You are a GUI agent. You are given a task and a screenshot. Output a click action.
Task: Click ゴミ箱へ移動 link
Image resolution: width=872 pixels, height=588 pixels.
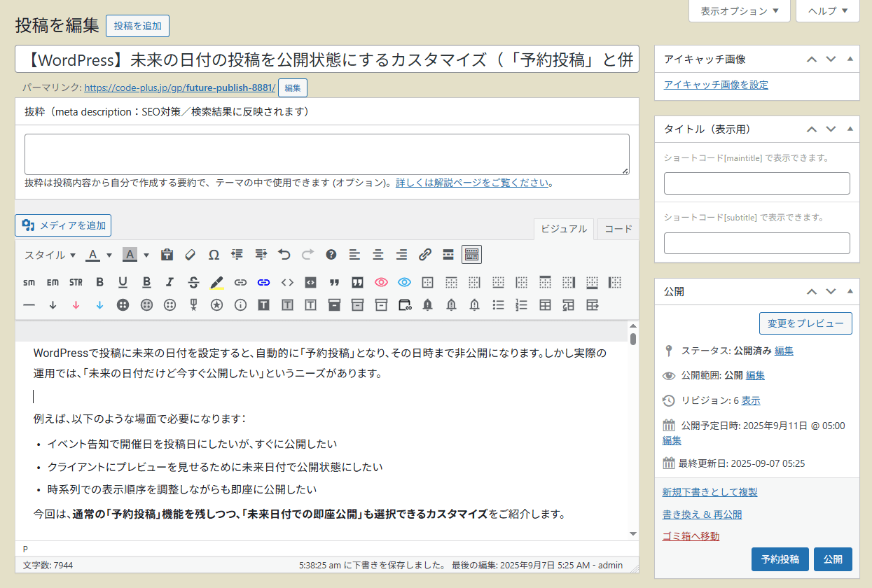(x=691, y=536)
